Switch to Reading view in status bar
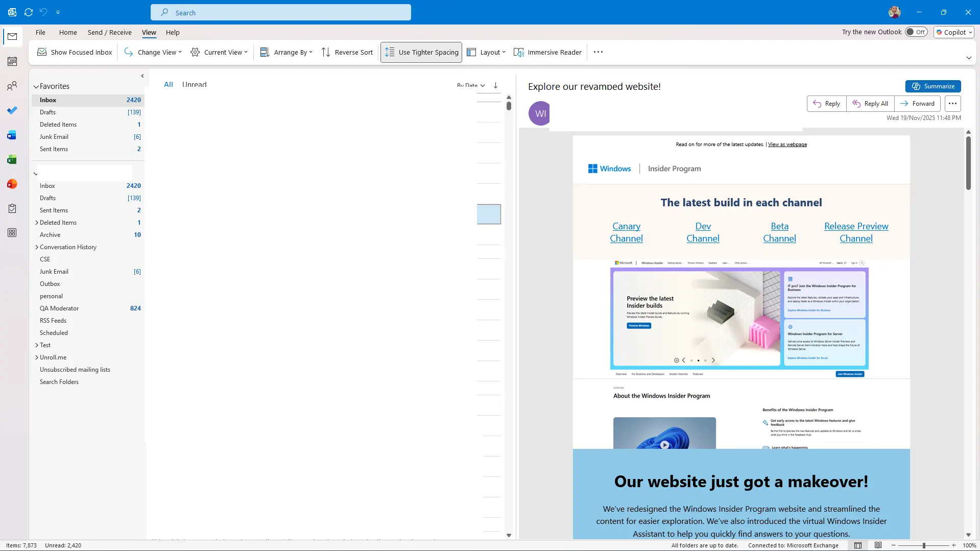Image resolution: width=980 pixels, height=551 pixels. (878, 545)
